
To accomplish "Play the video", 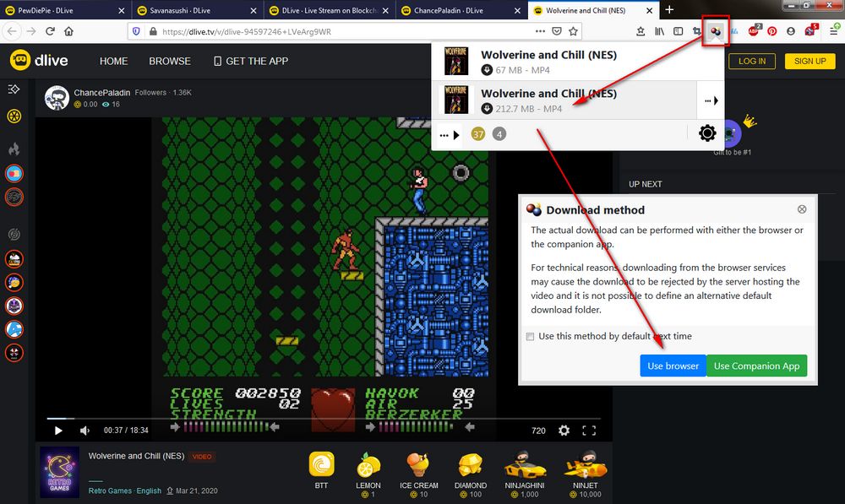I will click(x=58, y=431).
